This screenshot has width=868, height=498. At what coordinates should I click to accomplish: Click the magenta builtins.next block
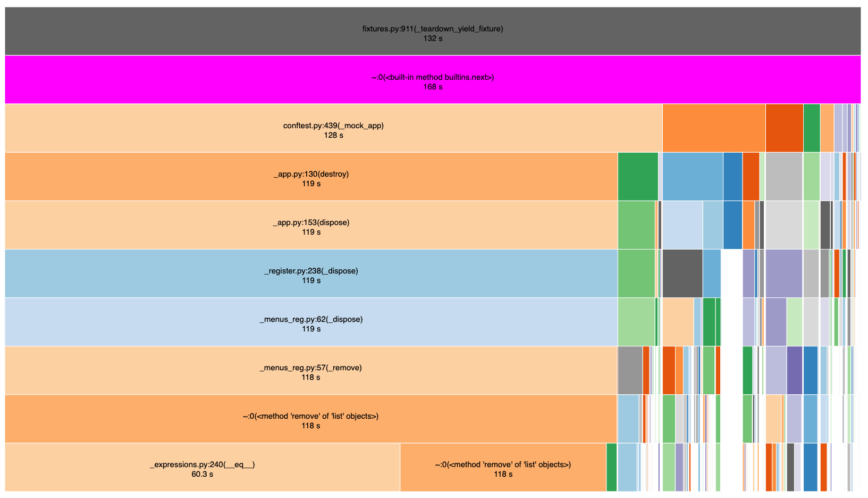pos(433,79)
